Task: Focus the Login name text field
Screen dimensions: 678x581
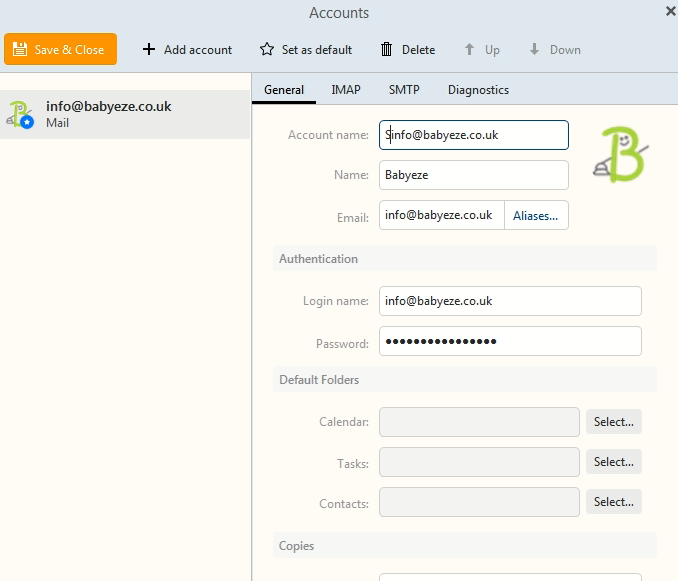Action: tap(510, 301)
